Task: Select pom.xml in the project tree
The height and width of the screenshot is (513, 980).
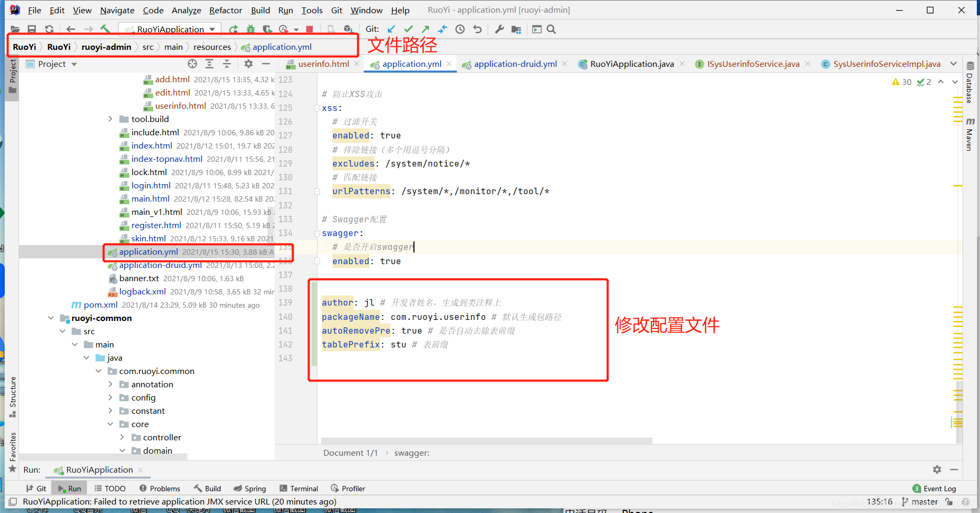Action: click(100, 305)
